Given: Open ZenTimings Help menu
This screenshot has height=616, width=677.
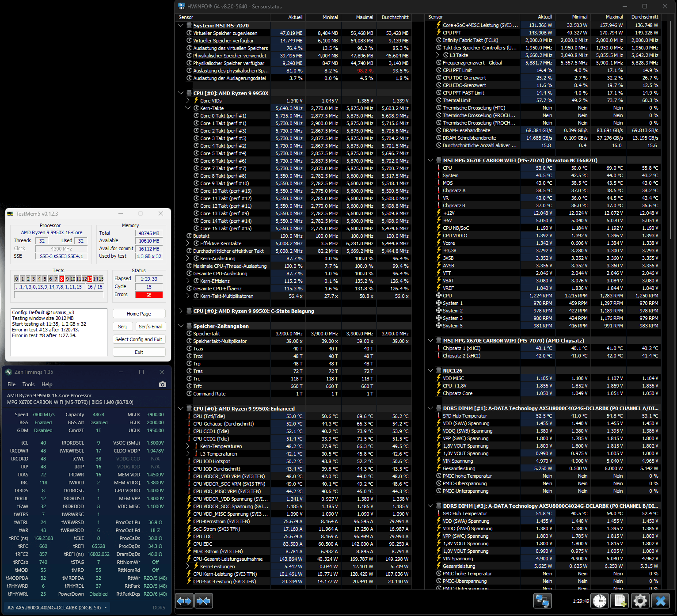Looking at the screenshot, I should point(47,384).
